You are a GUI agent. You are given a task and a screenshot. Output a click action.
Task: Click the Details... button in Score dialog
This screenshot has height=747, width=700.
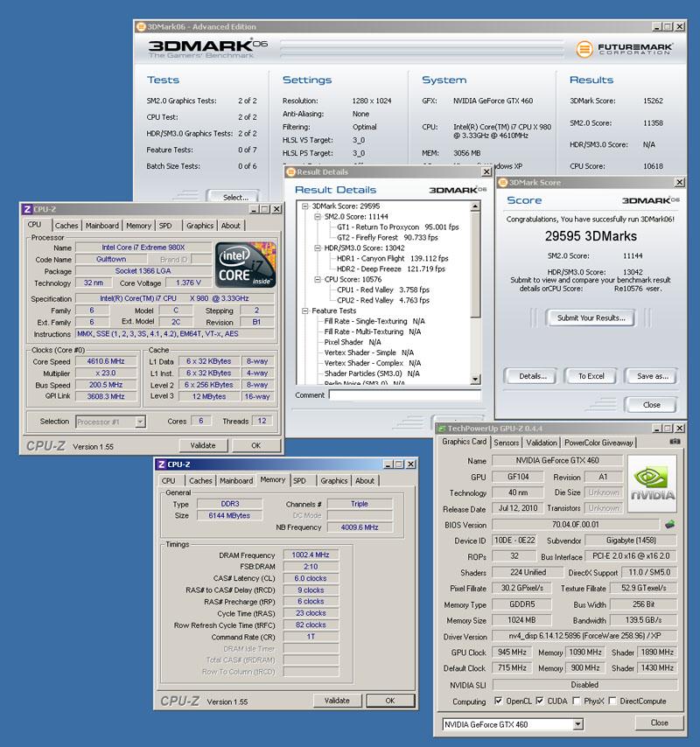point(533,376)
